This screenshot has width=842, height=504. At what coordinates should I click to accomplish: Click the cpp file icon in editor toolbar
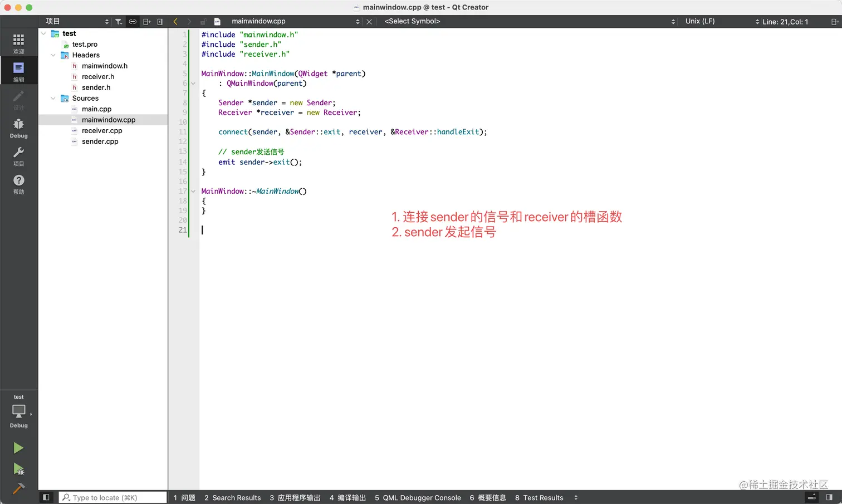218,22
